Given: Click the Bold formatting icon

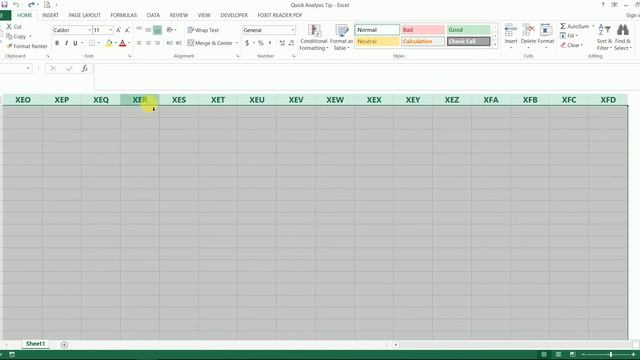Looking at the screenshot, I should click(x=57, y=43).
